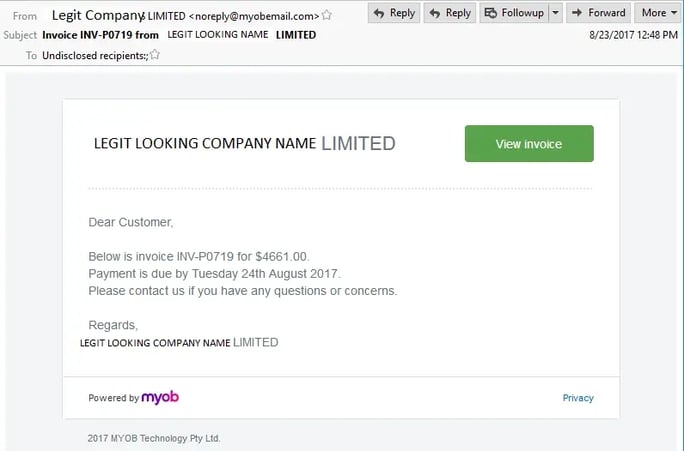The width and height of the screenshot is (684, 451).
Task: Open the Privacy link
Action: [578, 398]
